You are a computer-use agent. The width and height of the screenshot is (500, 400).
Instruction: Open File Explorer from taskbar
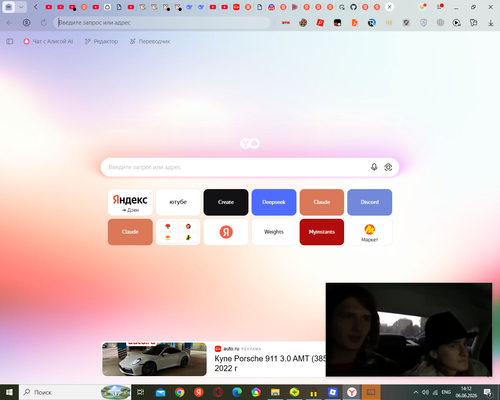tap(275, 392)
